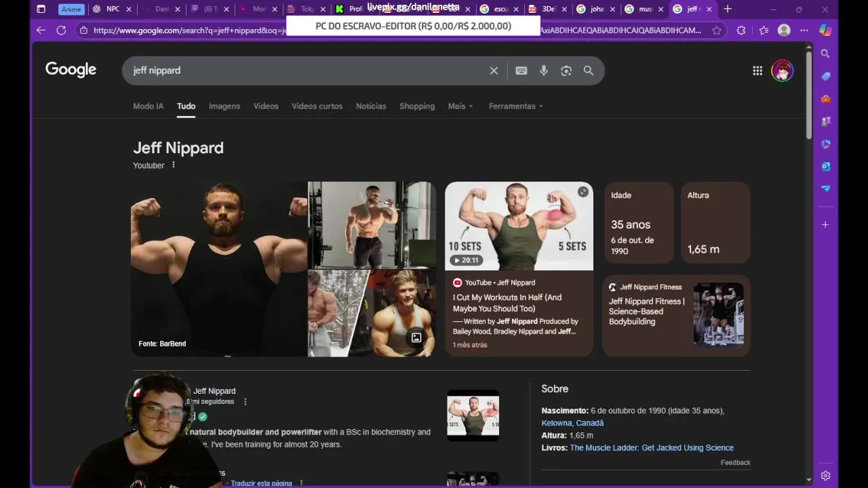Screen dimensions: 868x488
Task: Open the on-screen keyboard input tool
Action: (521, 70)
